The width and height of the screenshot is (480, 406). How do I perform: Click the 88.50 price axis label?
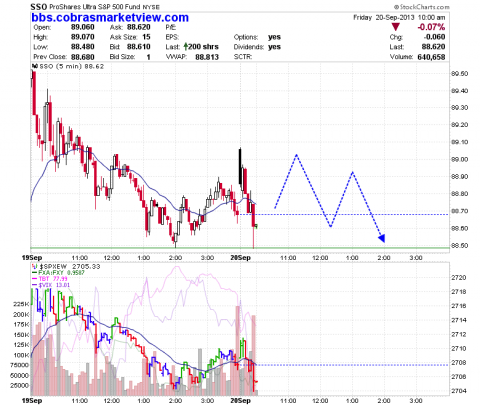[459, 246]
